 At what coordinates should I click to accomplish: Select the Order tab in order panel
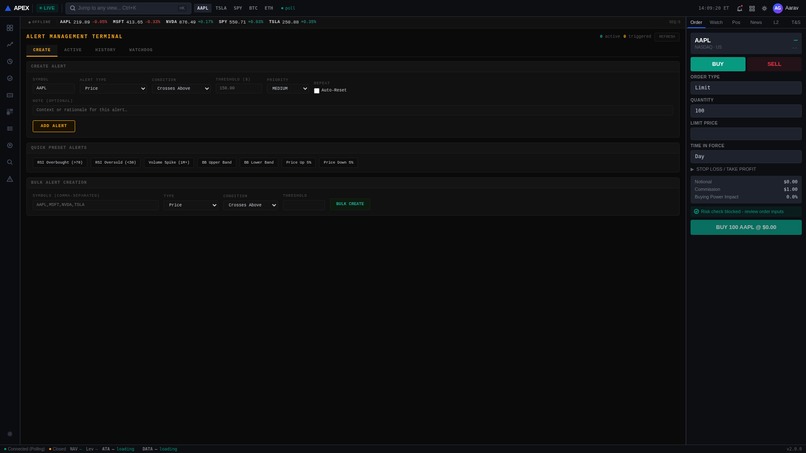pos(696,23)
